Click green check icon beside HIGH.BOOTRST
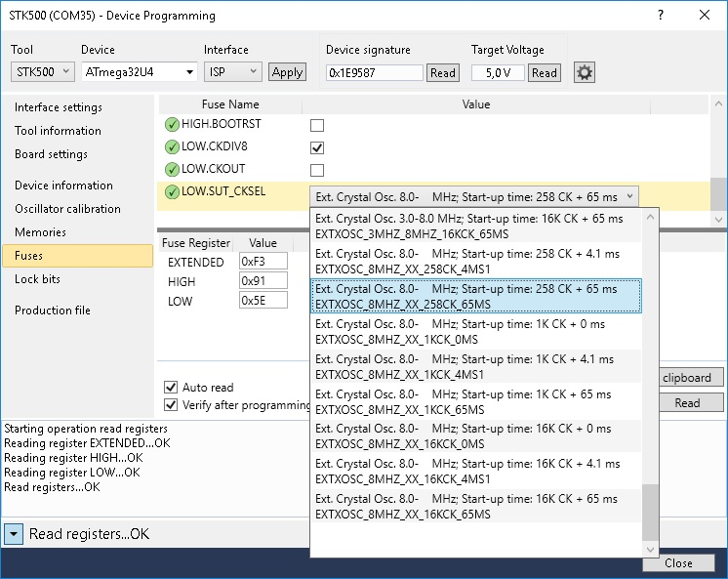Image resolution: width=728 pixels, height=579 pixels. click(x=172, y=125)
